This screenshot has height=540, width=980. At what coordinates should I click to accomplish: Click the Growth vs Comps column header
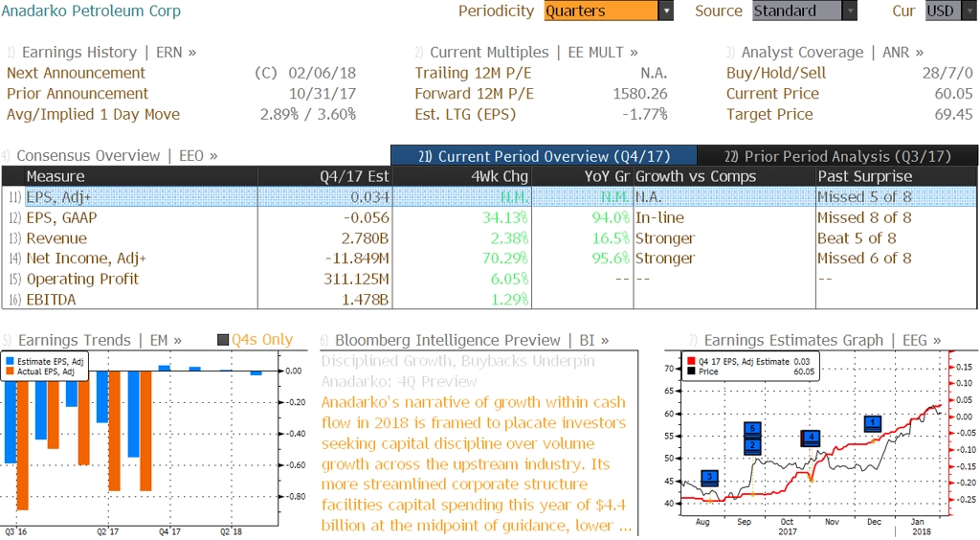724,176
